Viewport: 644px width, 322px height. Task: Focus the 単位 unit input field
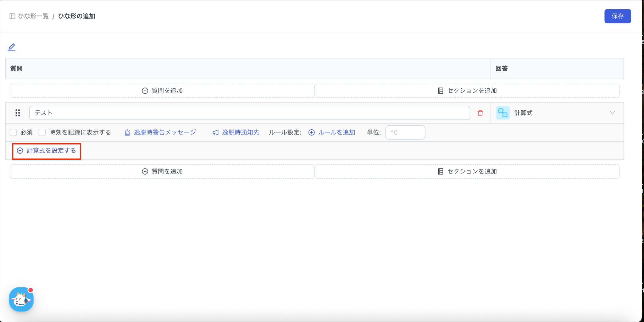coord(405,133)
